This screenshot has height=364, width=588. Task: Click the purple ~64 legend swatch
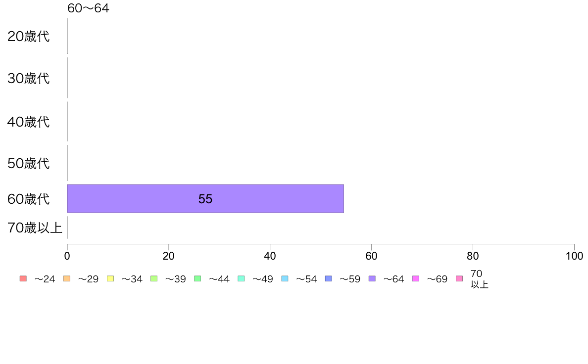(372, 278)
